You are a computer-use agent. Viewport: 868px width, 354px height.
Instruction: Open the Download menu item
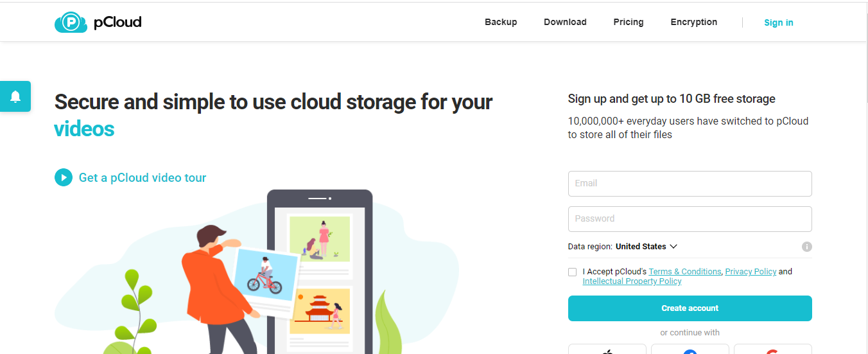click(565, 22)
